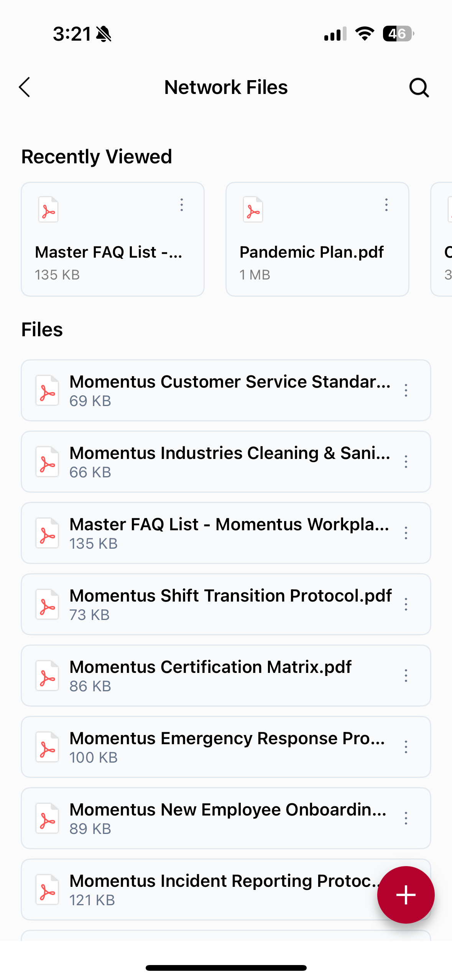
Task: Open options for Momentus New Employee Onboarding file
Action: pyautogui.click(x=406, y=818)
